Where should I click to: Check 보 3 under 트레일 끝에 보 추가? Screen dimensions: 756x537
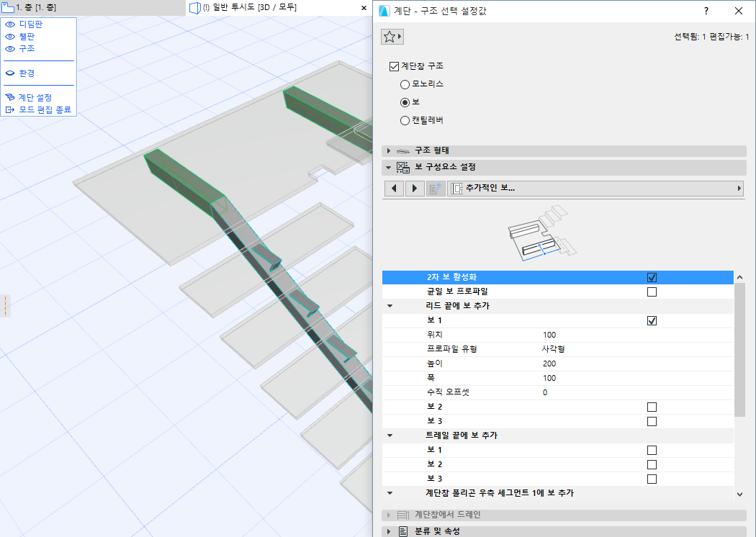click(652, 479)
